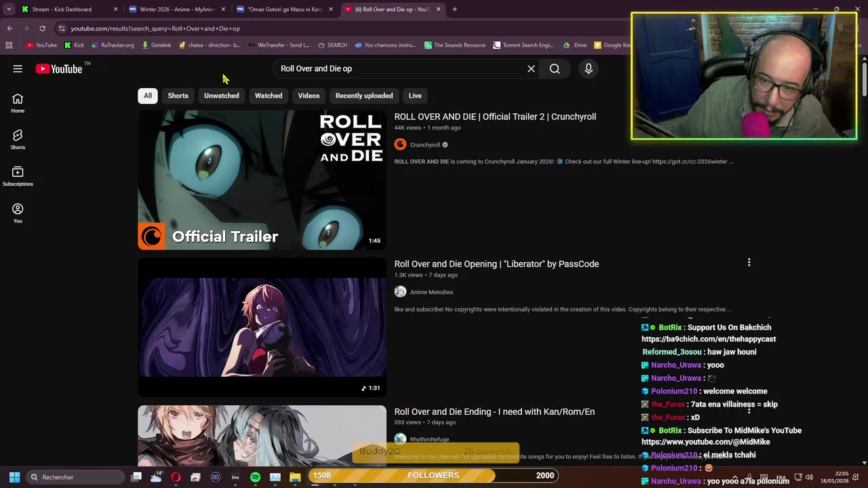Viewport: 868px width, 488px height.
Task: Open Crunchyroll channel avatar
Action: point(400,144)
